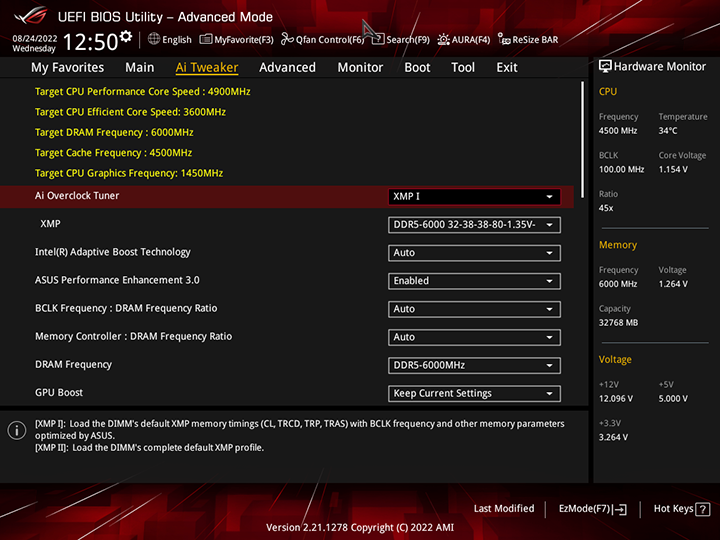Click the settings list vertical scrollbar

[x=582, y=140]
